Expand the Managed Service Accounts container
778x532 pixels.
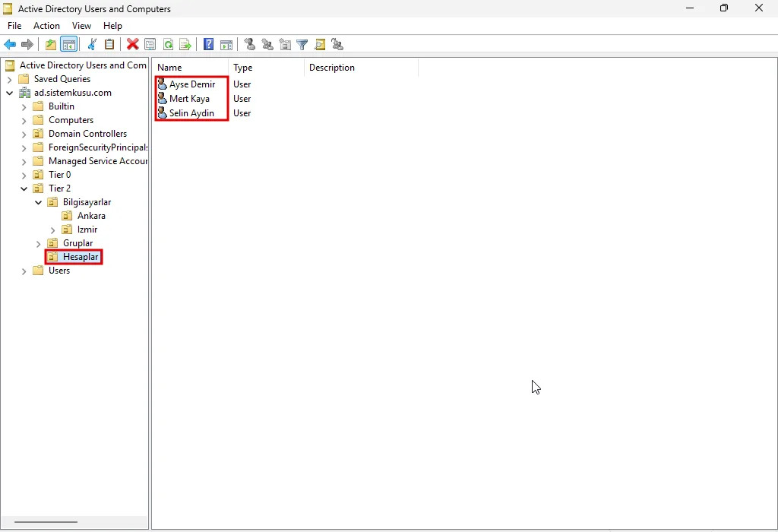24,161
